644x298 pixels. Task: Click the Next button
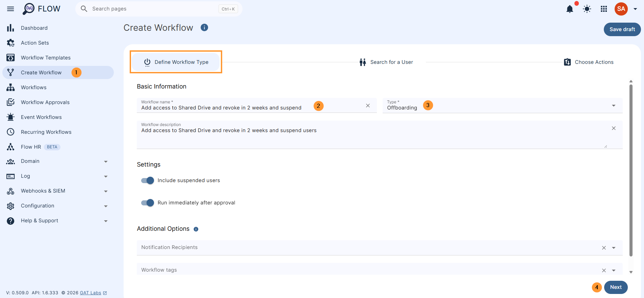[x=616, y=287]
